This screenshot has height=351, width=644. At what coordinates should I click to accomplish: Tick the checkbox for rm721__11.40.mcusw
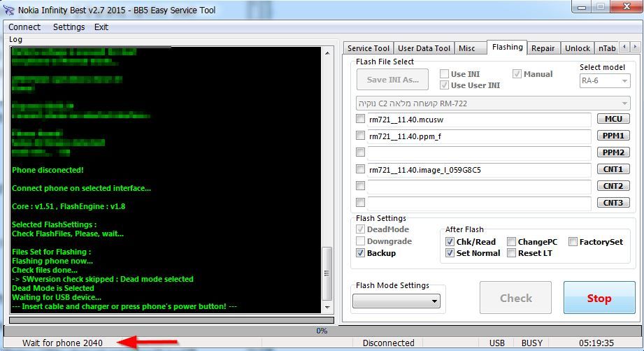tap(360, 119)
